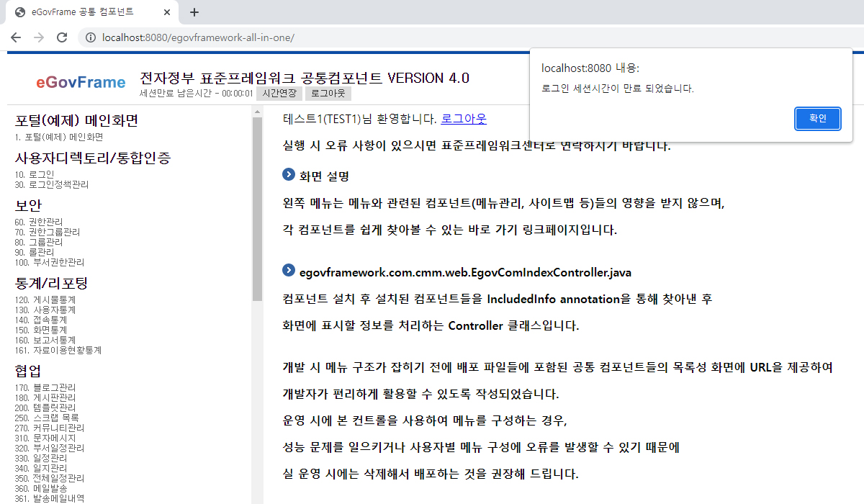Screen dimensions: 864x504
Task: Click the 확인 button in alert dialog
Action: pyautogui.click(x=817, y=119)
